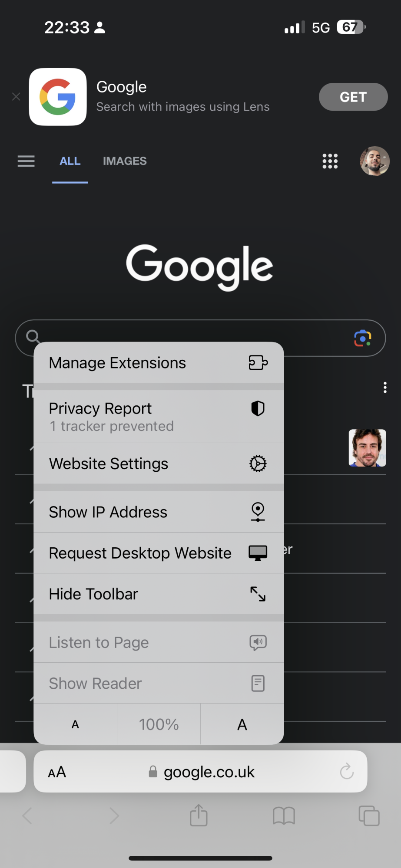Tap the AA page settings button
The image size is (401, 868).
pyautogui.click(x=57, y=772)
